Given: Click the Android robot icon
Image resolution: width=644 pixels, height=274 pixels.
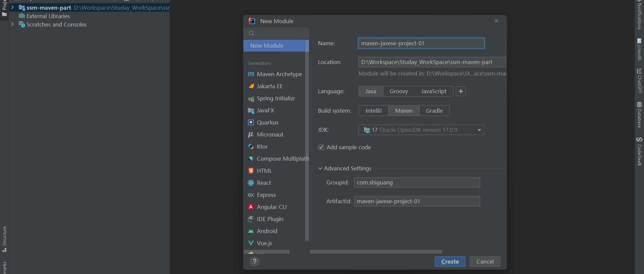Looking at the screenshot, I should 251,231.
